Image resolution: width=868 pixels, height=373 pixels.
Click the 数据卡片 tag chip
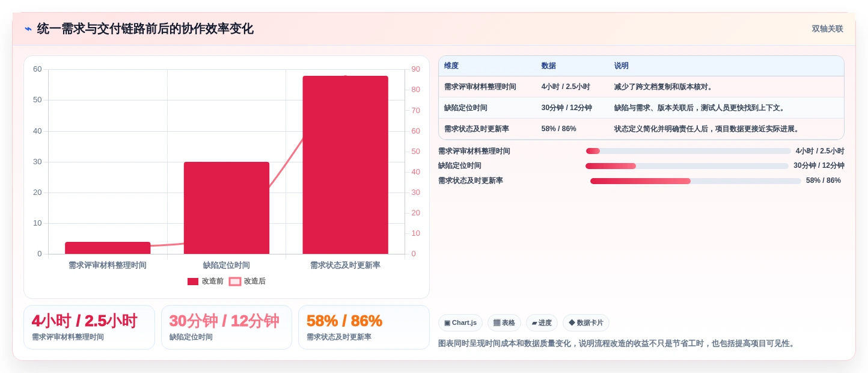tap(586, 322)
